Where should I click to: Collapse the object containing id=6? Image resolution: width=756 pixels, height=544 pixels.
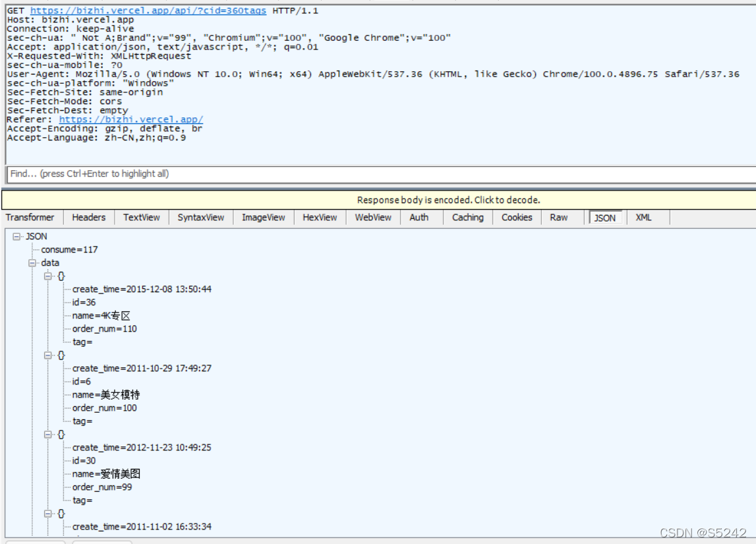pos(48,355)
